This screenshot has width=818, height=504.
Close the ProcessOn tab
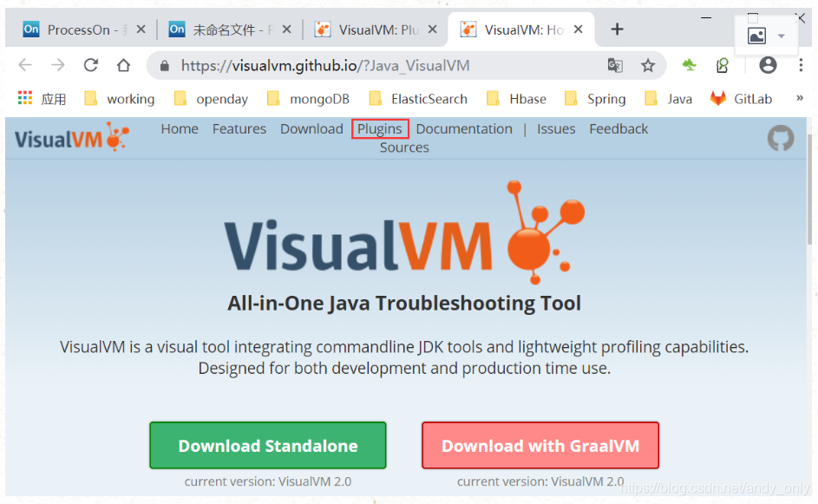click(141, 29)
